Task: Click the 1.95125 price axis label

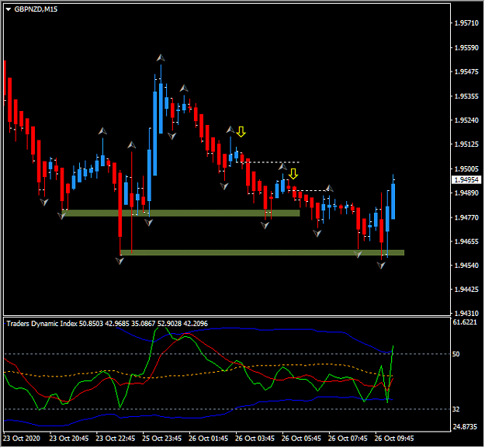Action: point(466,144)
